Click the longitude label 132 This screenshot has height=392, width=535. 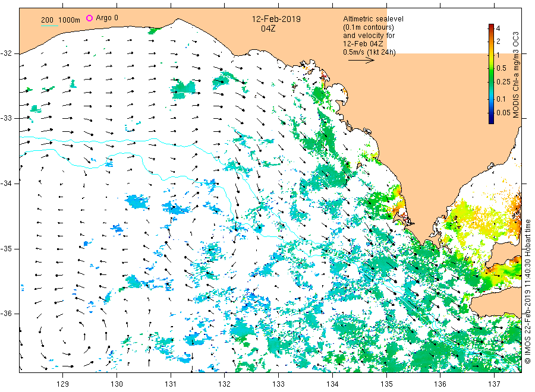tap(225, 384)
